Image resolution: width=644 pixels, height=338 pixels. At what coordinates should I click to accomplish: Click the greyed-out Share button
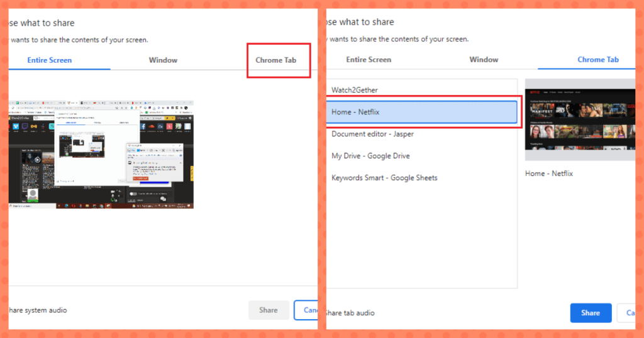269,310
